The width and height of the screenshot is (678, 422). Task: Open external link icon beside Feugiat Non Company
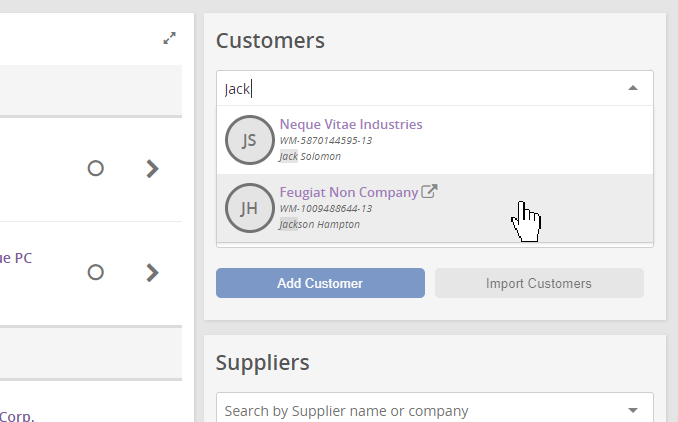[x=429, y=191]
